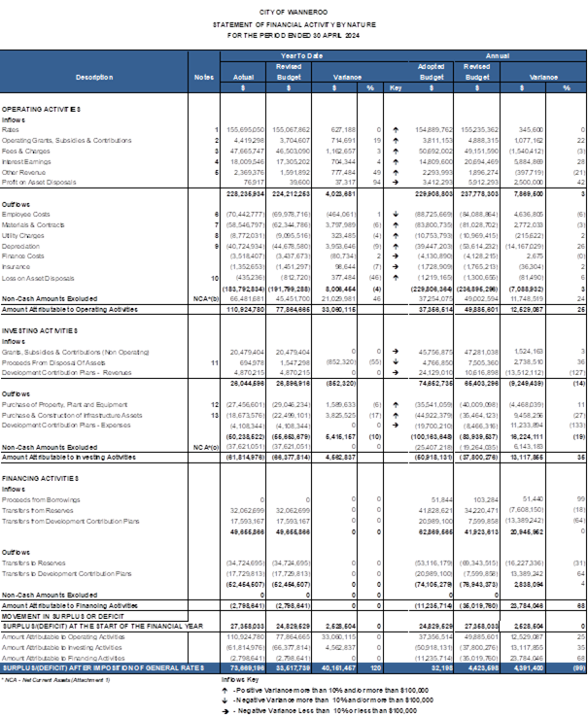Select the Adopted Budget column header
588x717 pixels.
coord(430,71)
